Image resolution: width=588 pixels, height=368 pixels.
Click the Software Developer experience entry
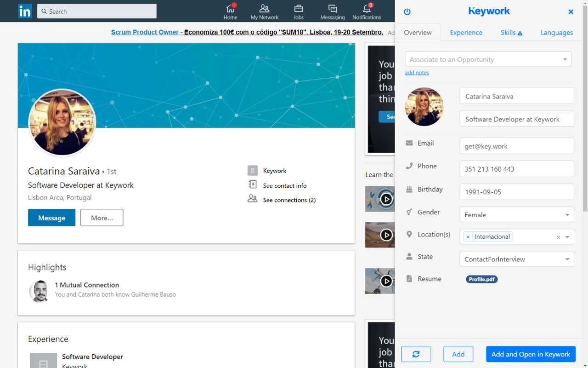pos(92,356)
